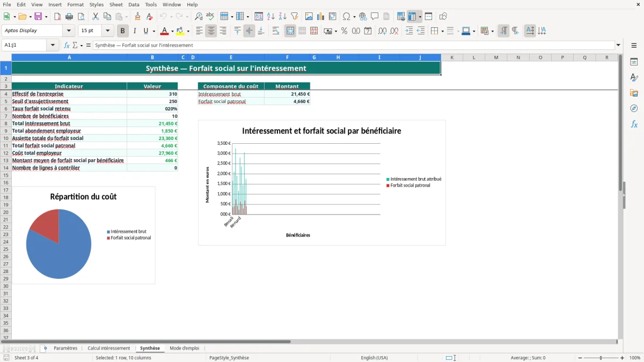The width and height of the screenshot is (644, 362).
Task: Open the Tools menu
Action: (151, 4)
